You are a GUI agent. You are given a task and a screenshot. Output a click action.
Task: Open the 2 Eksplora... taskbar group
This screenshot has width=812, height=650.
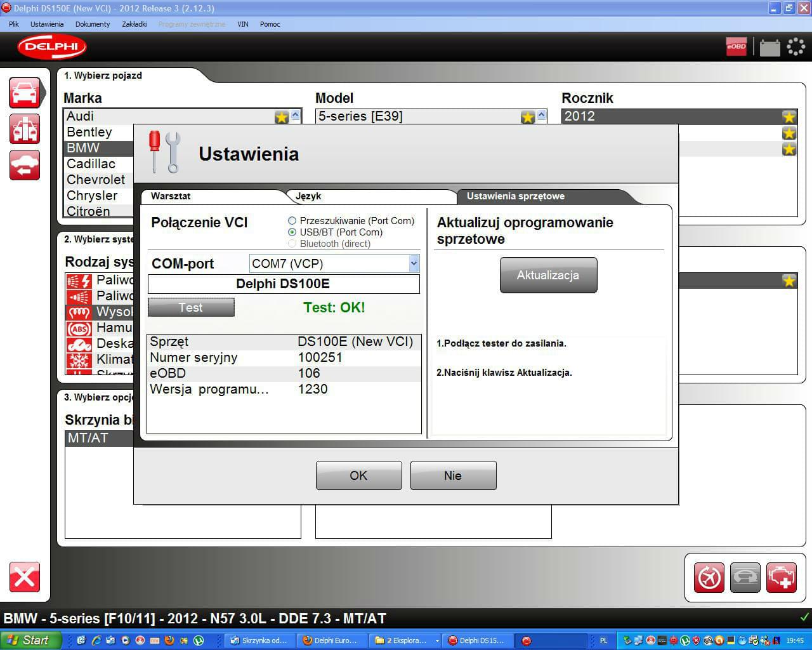(x=405, y=640)
